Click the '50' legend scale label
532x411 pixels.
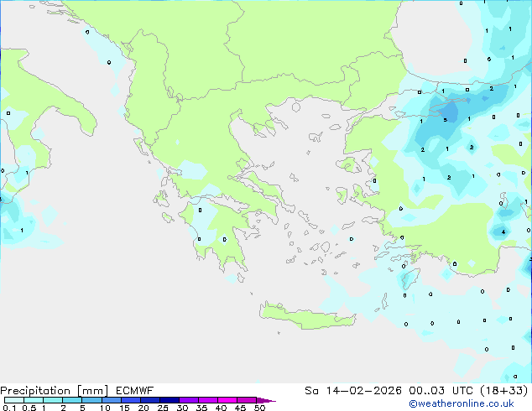pyautogui.click(x=260, y=408)
